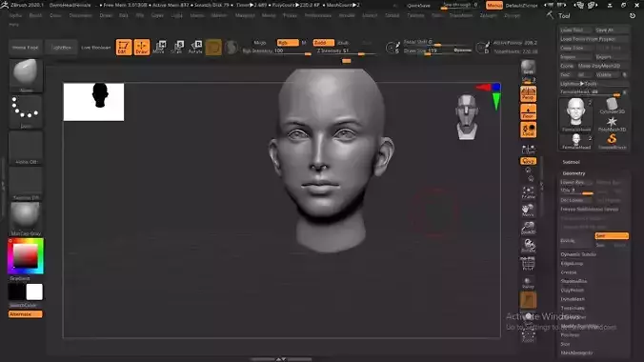This screenshot has height=362, width=644.
Task: Toggle Local symmetry button
Action: tap(528, 130)
